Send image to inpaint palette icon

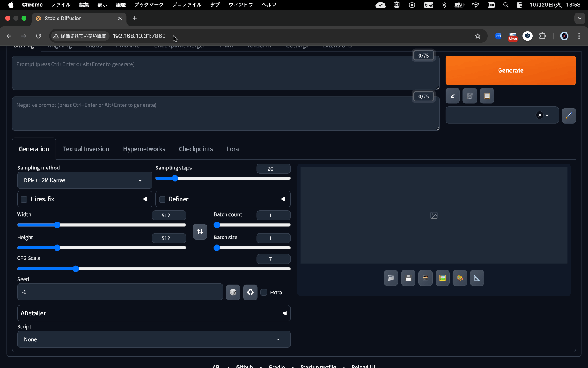[x=460, y=278]
